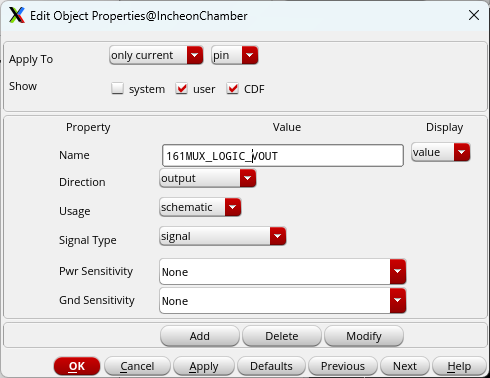Uncheck the CDF show checkbox
This screenshot has height=378, width=490.
232,88
